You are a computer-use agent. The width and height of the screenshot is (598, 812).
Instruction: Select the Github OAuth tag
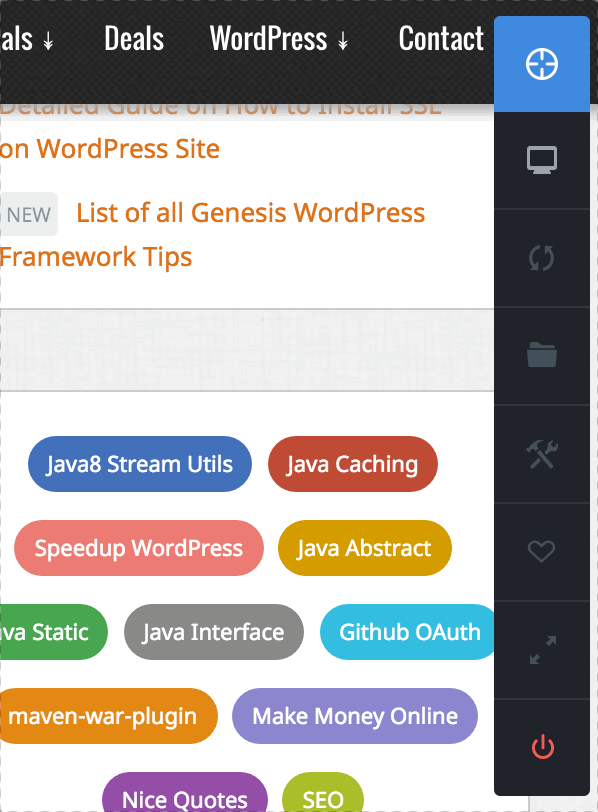[x=408, y=632]
